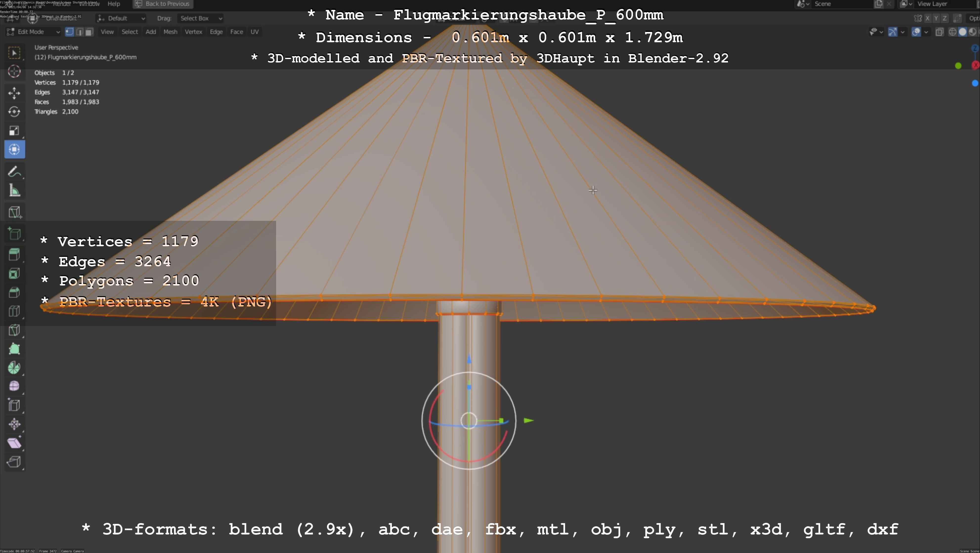Toggle auto merge vertices
This screenshot has height=553, width=980.
point(958,18)
